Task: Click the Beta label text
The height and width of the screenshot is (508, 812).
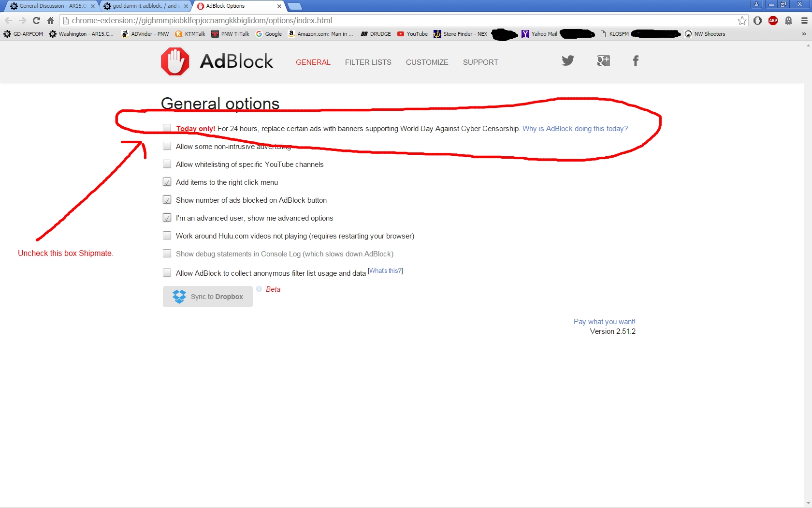Action: point(273,289)
